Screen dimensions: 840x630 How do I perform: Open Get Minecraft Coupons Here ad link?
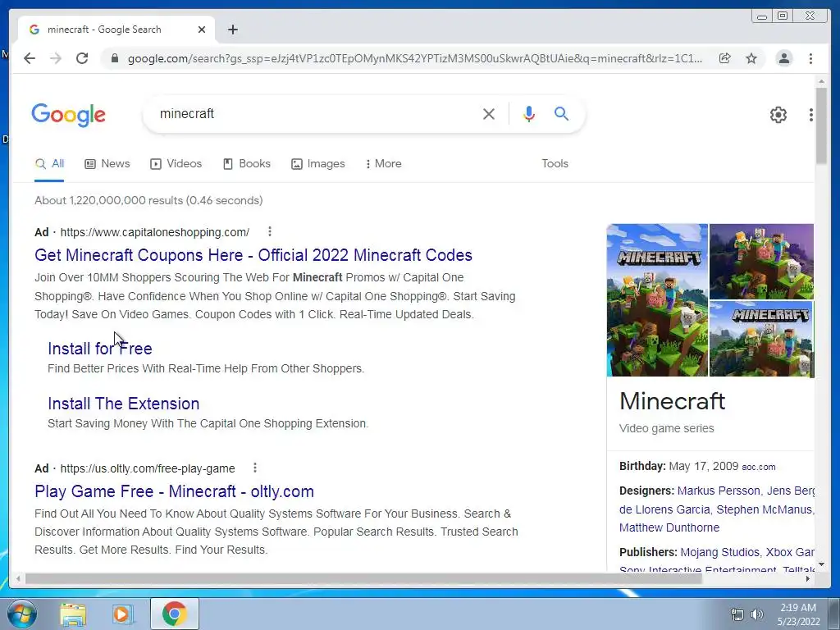tap(253, 255)
